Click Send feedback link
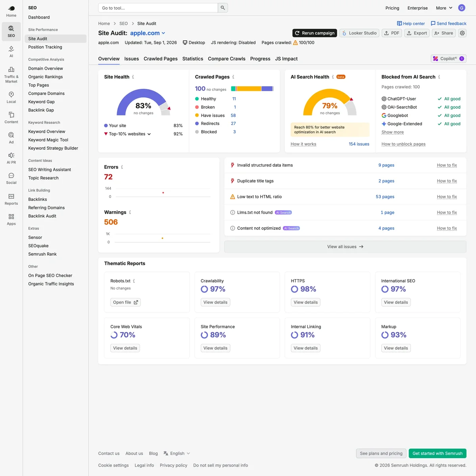The image size is (476, 476). (x=449, y=23)
